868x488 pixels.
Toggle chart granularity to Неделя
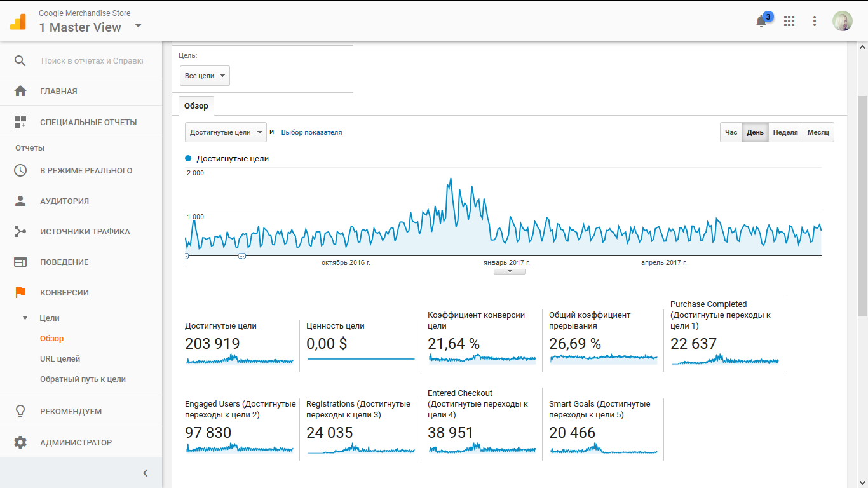785,132
